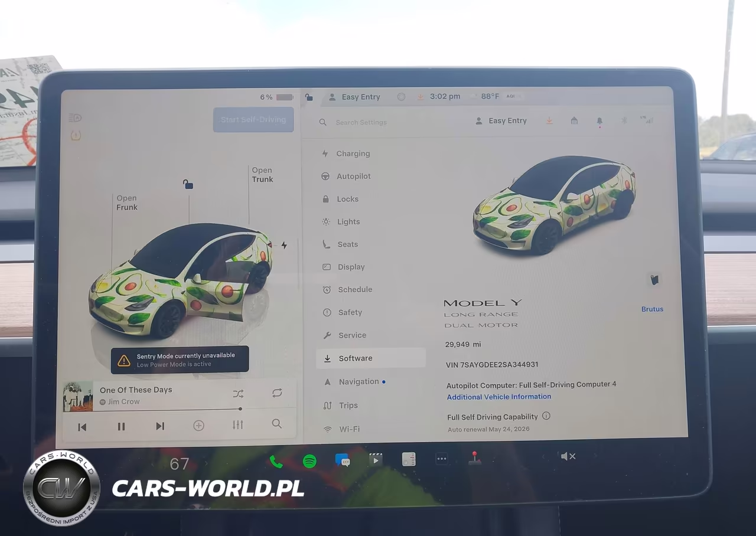
Task: Tap the wrap colorizer icon above Brutus
Action: pyautogui.click(x=653, y=280)
